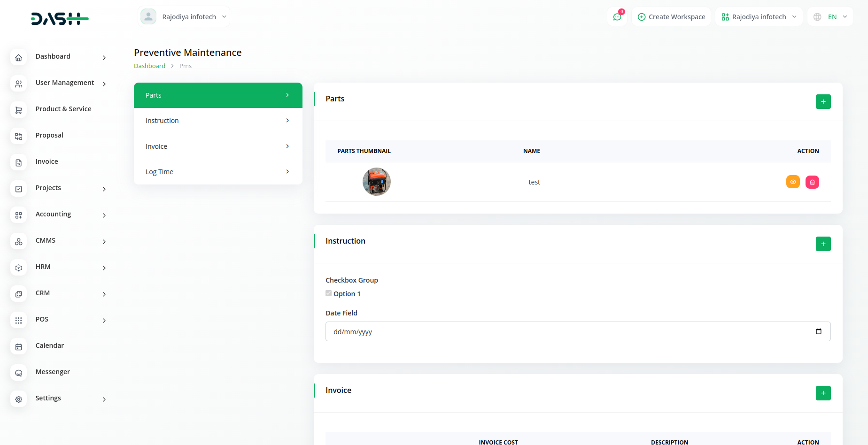
Task: Select the Instruction tab in side panel
Action: pyautogui.click(x=218, y=121)
